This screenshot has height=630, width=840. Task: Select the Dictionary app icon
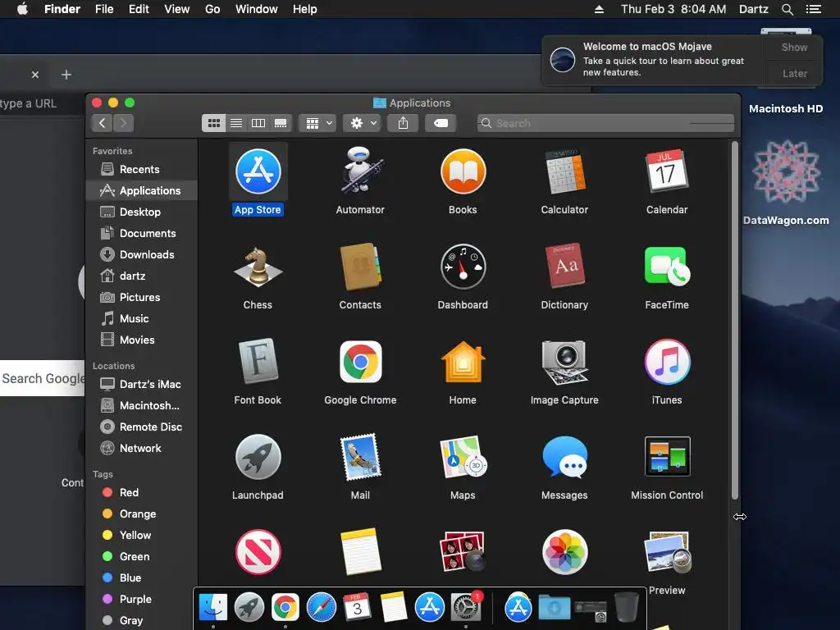pyautogui.click(x=564, y=267)
